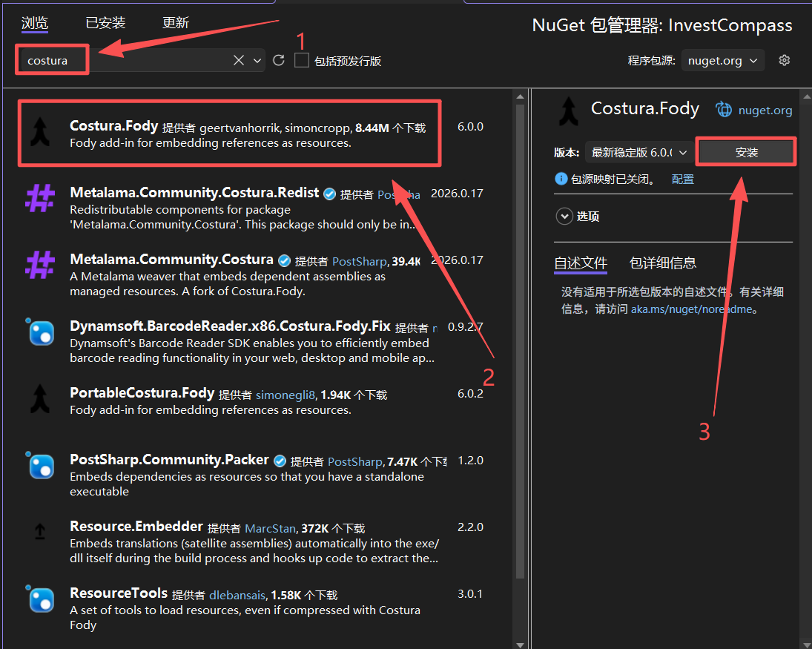The image size is (812, 649).
Task: Select the ResourceTools package title
Action: pyautogui.click(x=119, y=593)
